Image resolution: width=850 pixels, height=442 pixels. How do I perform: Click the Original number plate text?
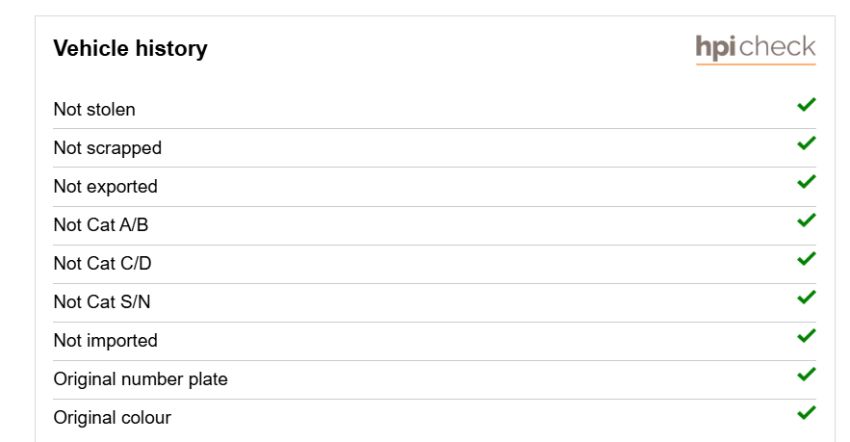pyautogui.click(x=140, y=380)
